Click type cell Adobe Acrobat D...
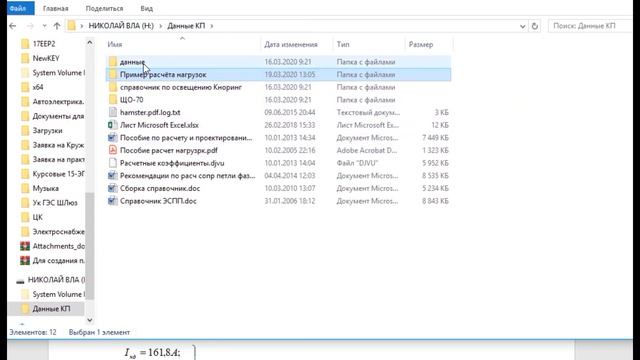Image resolution: width=640 pixels, height=360 pixels. coord(367,151)
